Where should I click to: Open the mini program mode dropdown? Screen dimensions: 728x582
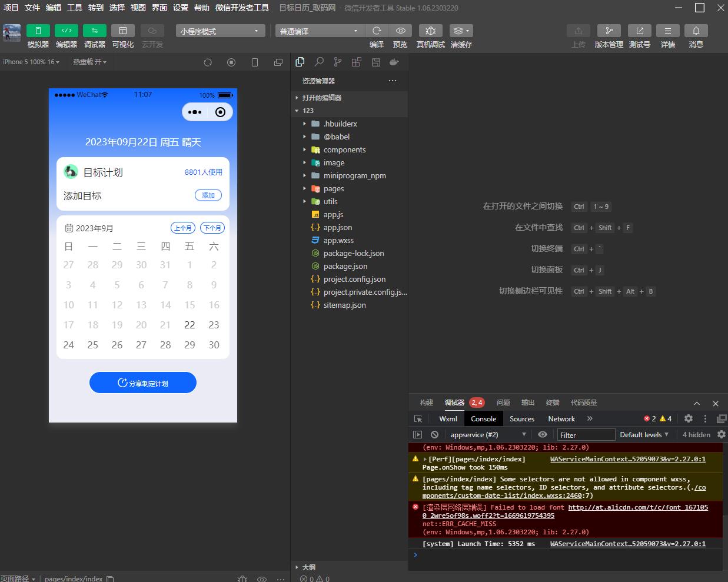pos(220,31)
